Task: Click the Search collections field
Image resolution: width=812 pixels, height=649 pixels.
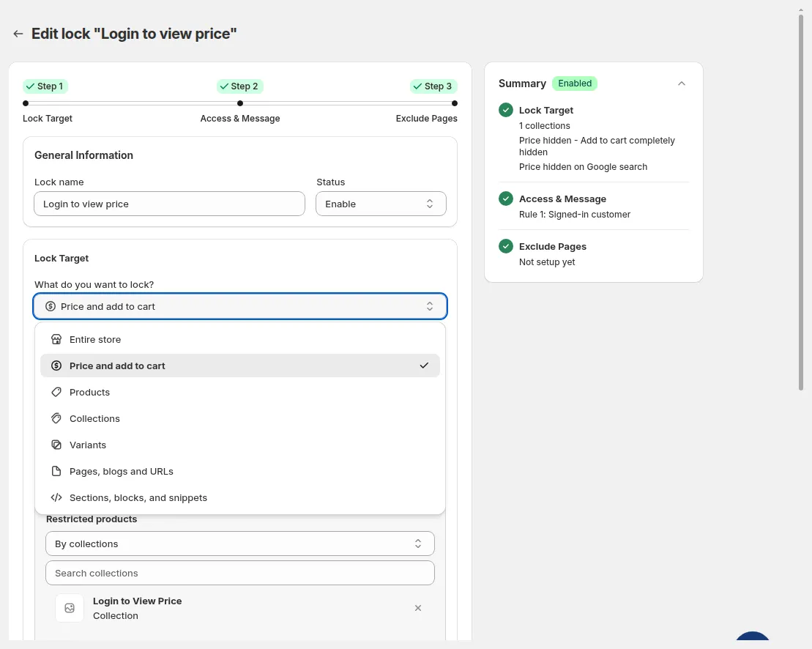Action: (240, 574)
